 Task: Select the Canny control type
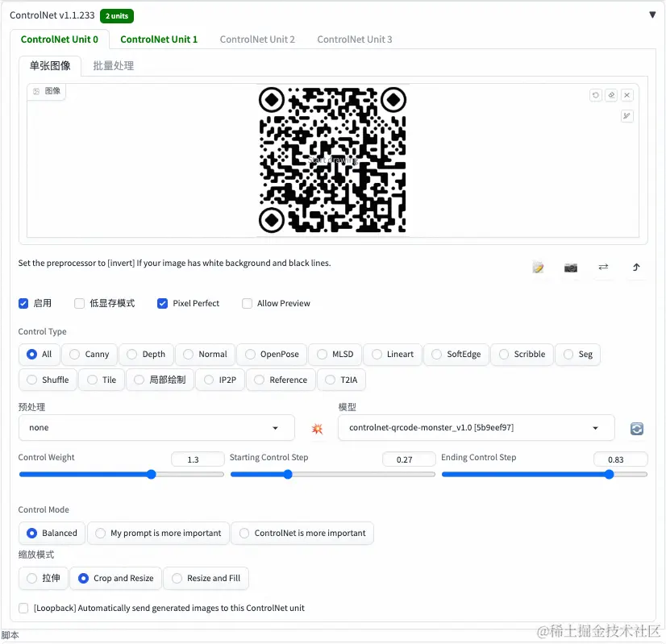[x=89, y=354]
